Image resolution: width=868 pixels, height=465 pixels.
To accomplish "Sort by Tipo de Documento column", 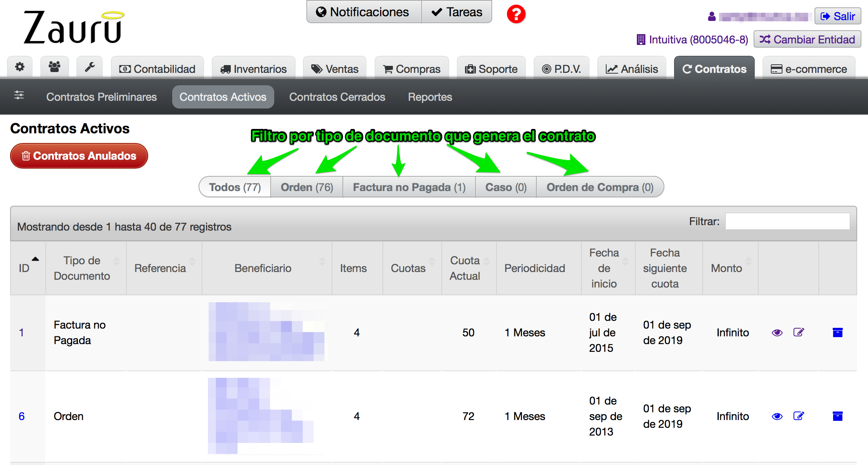I will 86,268.
